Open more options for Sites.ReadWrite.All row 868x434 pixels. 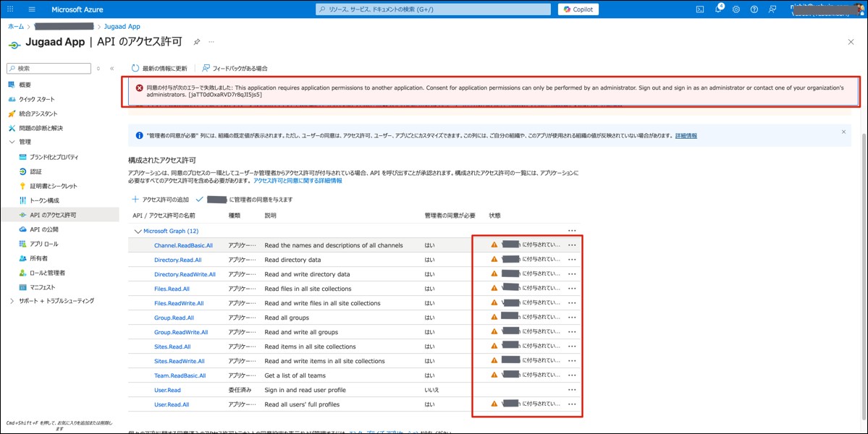tap(572, 361)
